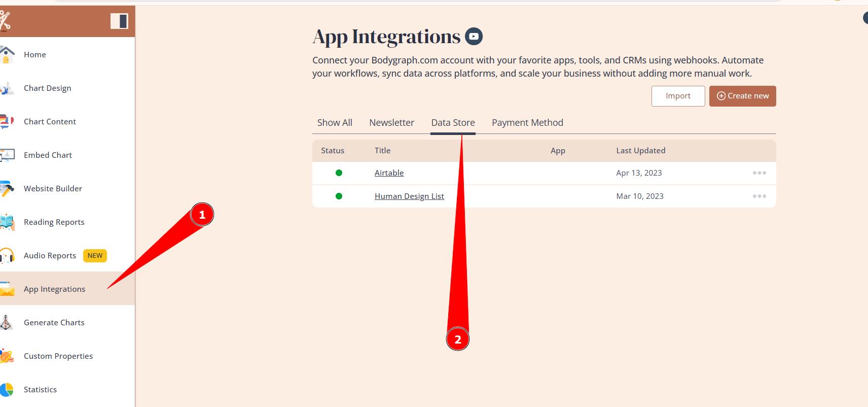The height and width of the screenshot is (407, 868).
Task: Switch to the Newsletter tab
Action: click(391, 123)
